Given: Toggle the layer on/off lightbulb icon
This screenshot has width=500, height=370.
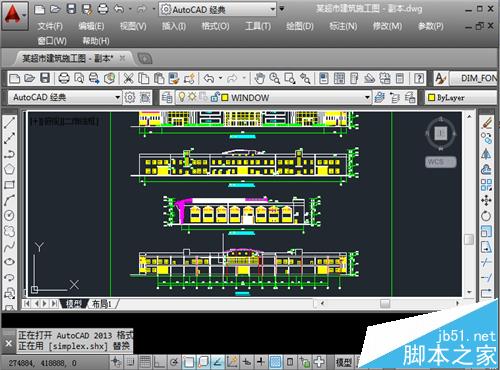Looking at the screenshot, I should click(182, 97).
